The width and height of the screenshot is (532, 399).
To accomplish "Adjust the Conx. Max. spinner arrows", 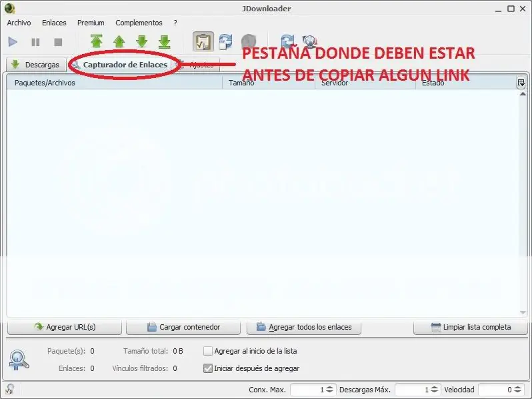I will (x=329, y=390).
